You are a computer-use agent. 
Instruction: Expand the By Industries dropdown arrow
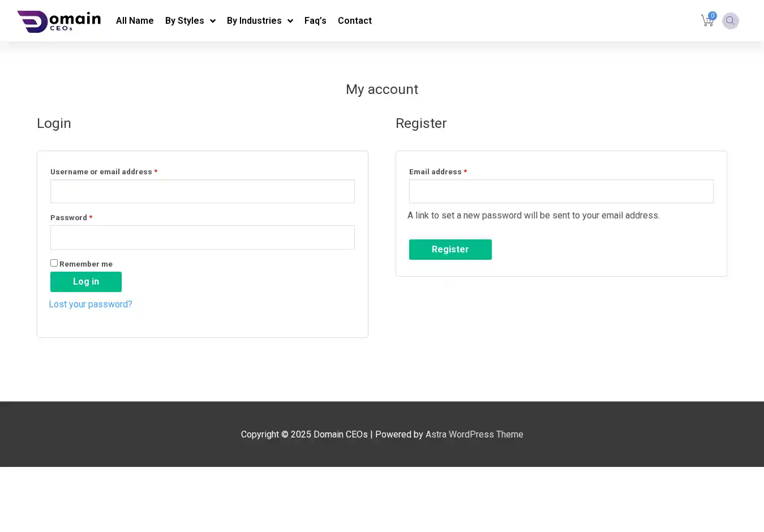[x=290, y=21]
